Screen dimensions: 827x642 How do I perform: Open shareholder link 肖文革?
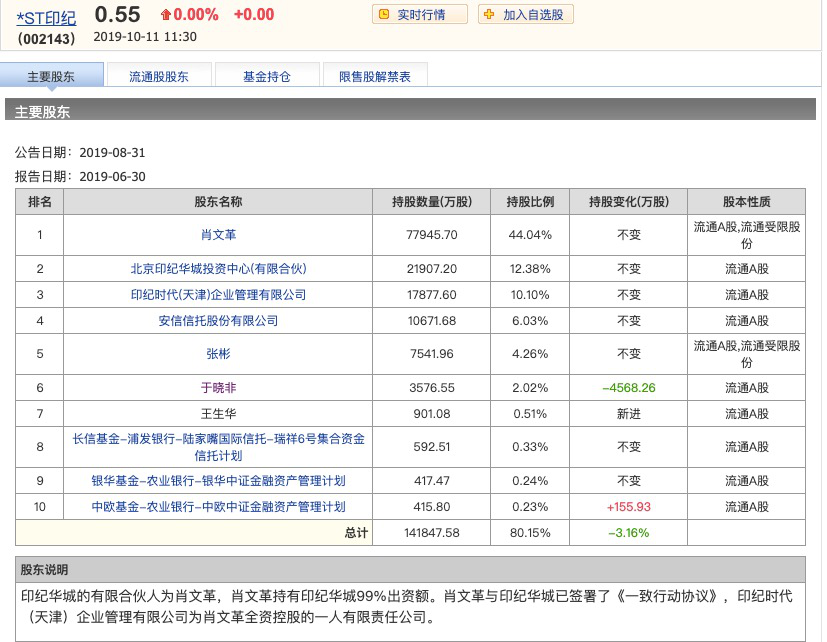pyautogui.click(x=218, y=235)
